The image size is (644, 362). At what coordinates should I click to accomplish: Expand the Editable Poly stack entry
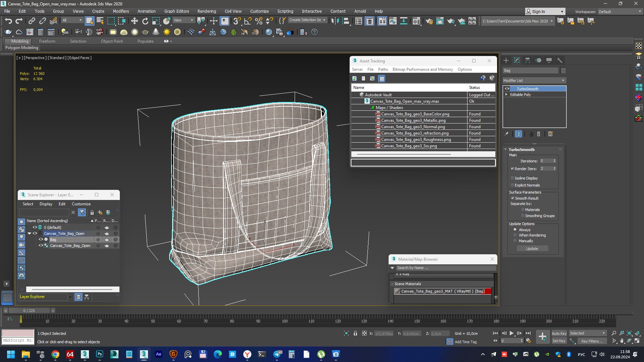tap(506, 95)
